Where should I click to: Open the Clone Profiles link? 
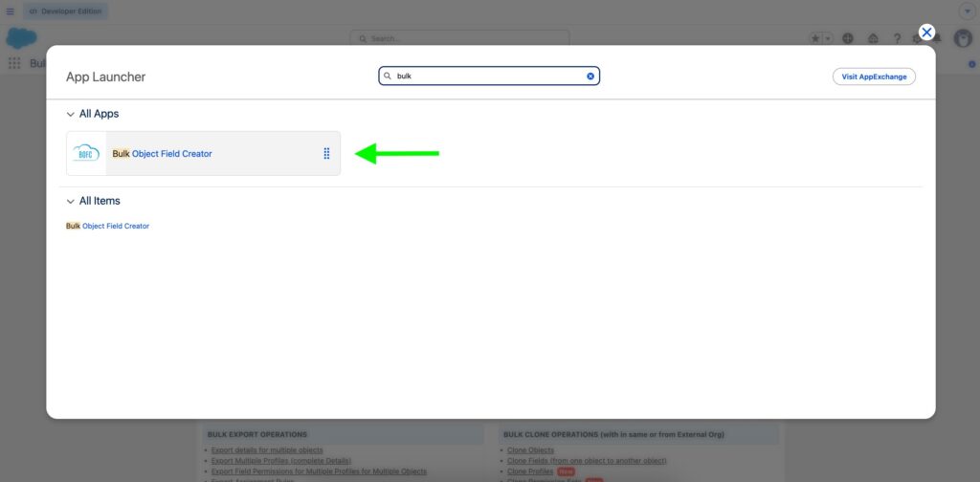(530, 471)
